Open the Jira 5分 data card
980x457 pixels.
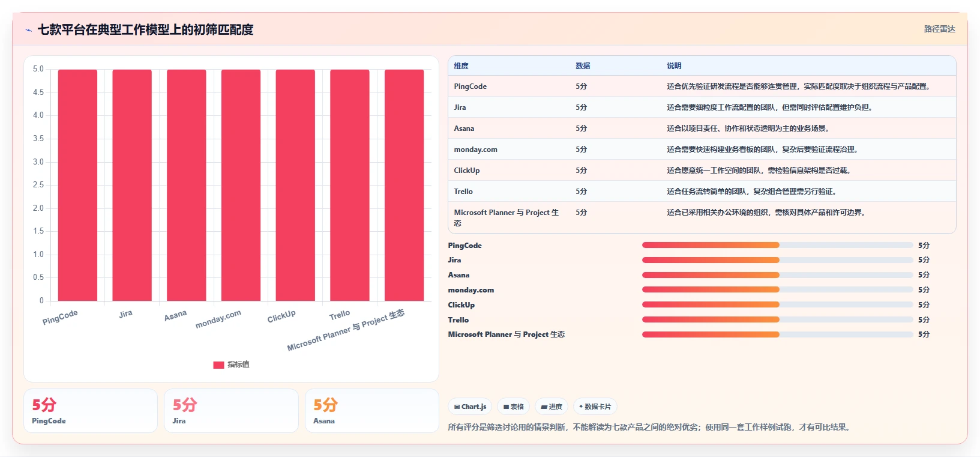pyautogui.click(x=231, y=411)
